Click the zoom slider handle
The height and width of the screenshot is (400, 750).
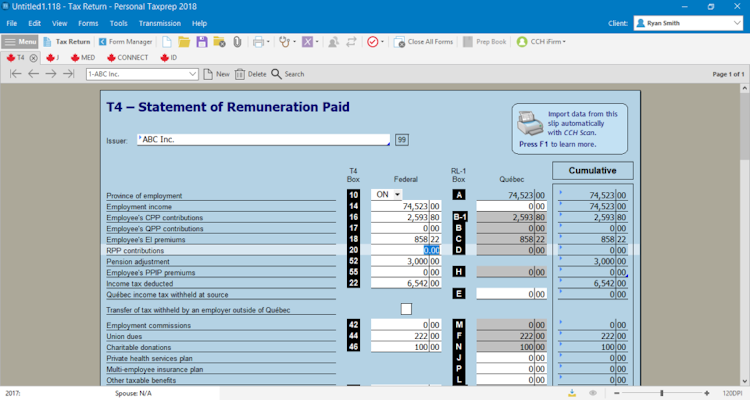[662, 393]
